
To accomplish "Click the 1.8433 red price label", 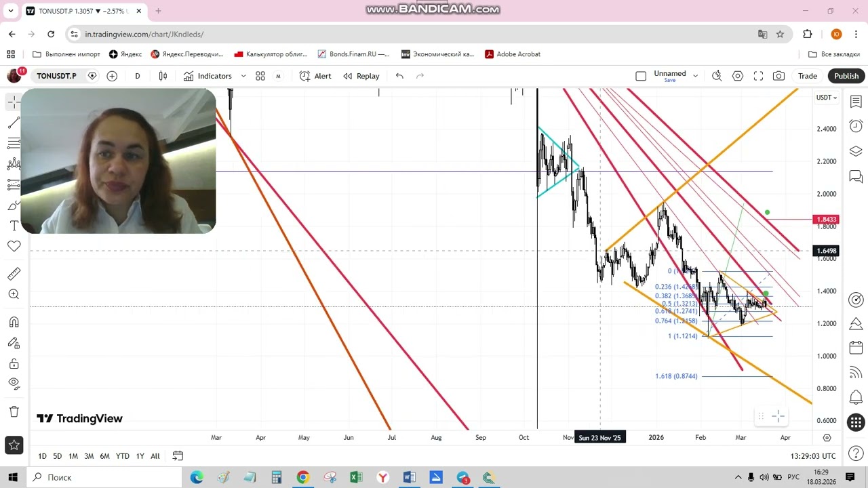I will (x=826, y=220).
